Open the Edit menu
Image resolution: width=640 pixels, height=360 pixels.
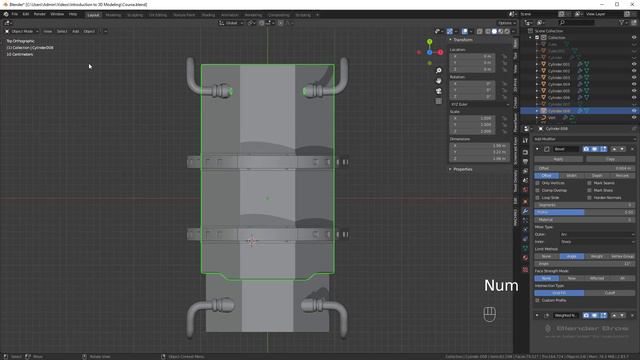click(x=26, y=14)
